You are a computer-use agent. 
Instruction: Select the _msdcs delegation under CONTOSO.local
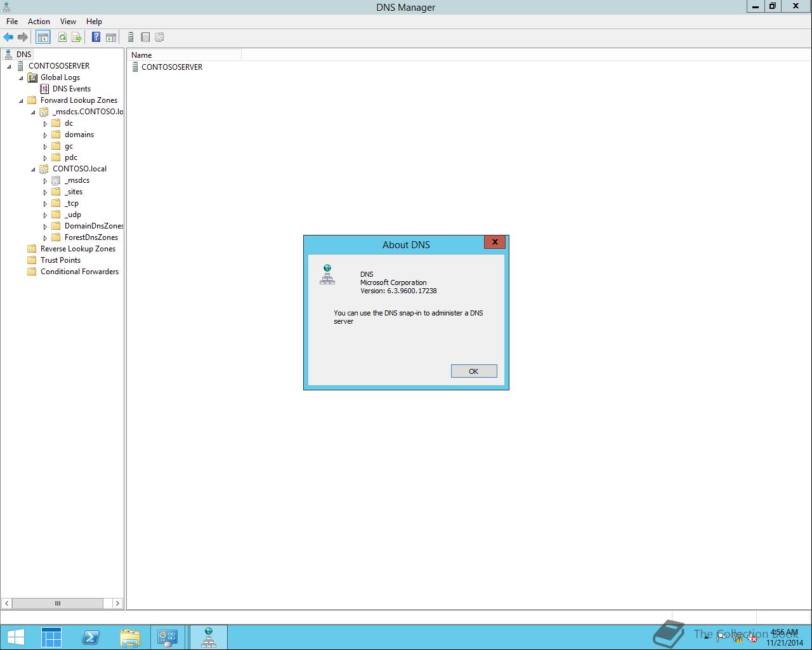pos(77,180)
